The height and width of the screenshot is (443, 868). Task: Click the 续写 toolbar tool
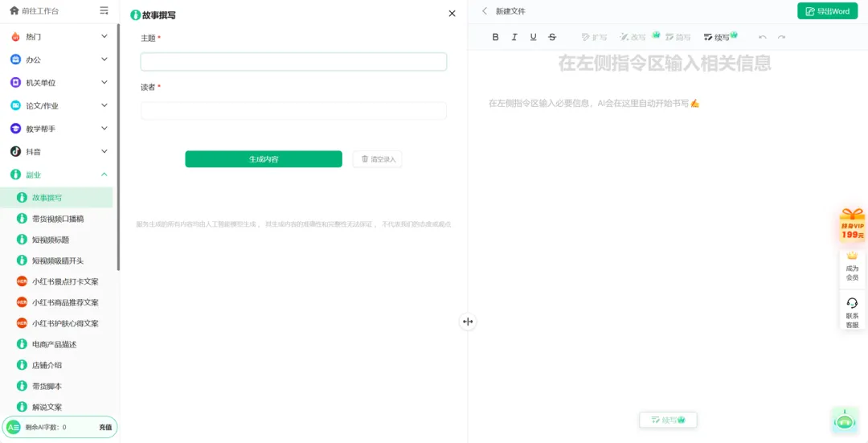click(x=716, y=37)
